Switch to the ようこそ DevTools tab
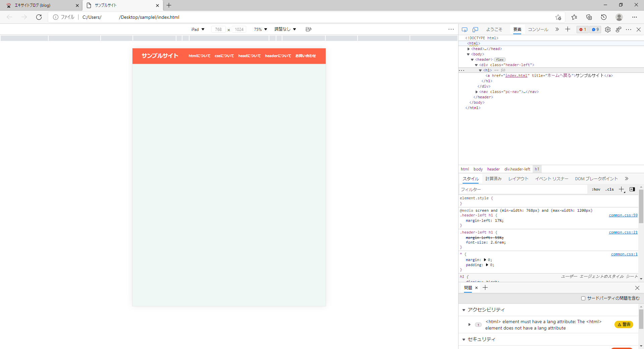 494,30
